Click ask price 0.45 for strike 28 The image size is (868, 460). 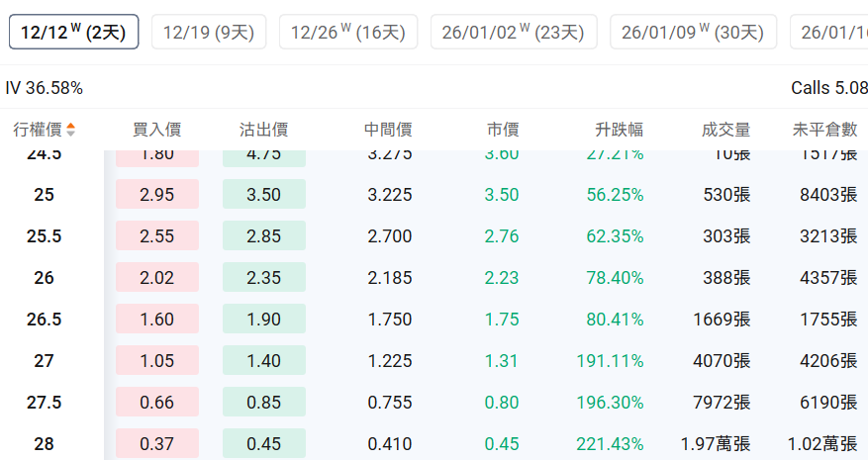point(264,444)
